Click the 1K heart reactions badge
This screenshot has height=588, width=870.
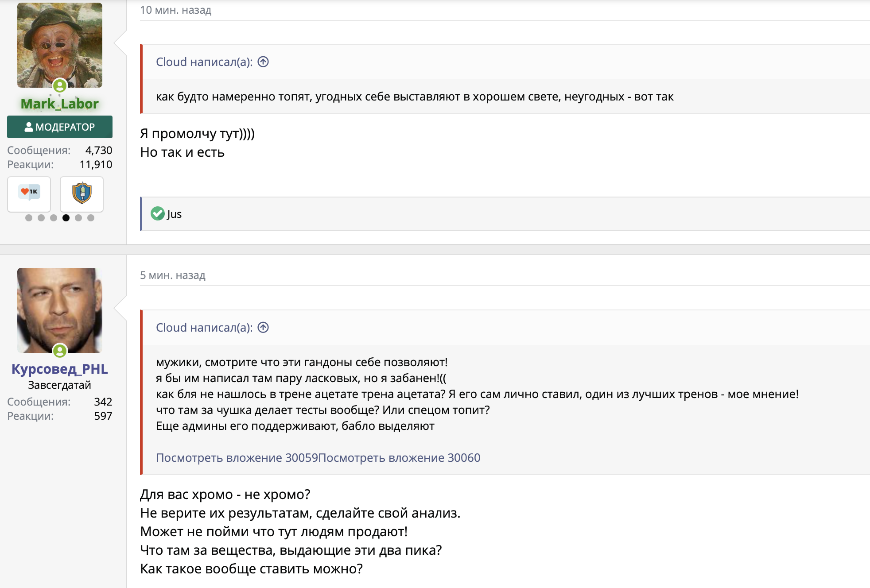(29, 193)
